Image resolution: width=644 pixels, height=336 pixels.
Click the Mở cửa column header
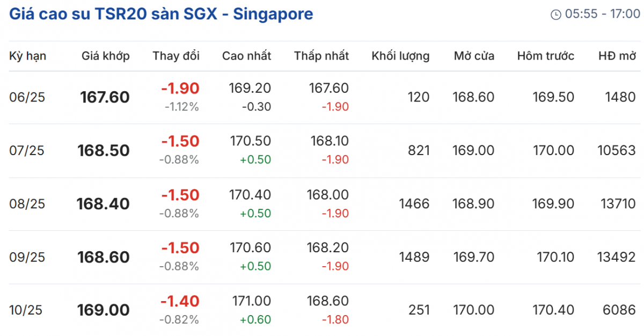coord(474,56)
